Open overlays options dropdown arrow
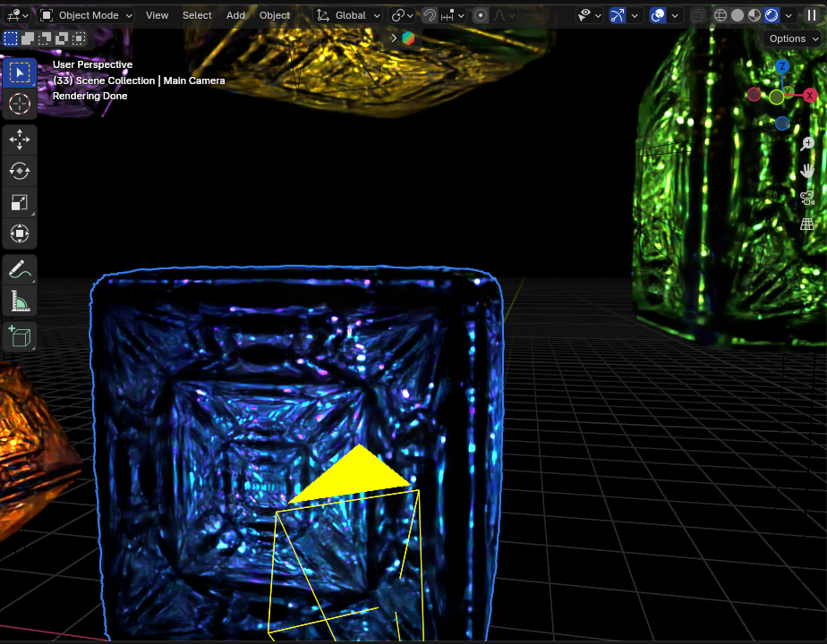Image resolution: width=827 pixels, height=644 pixels. pos(675,15)
